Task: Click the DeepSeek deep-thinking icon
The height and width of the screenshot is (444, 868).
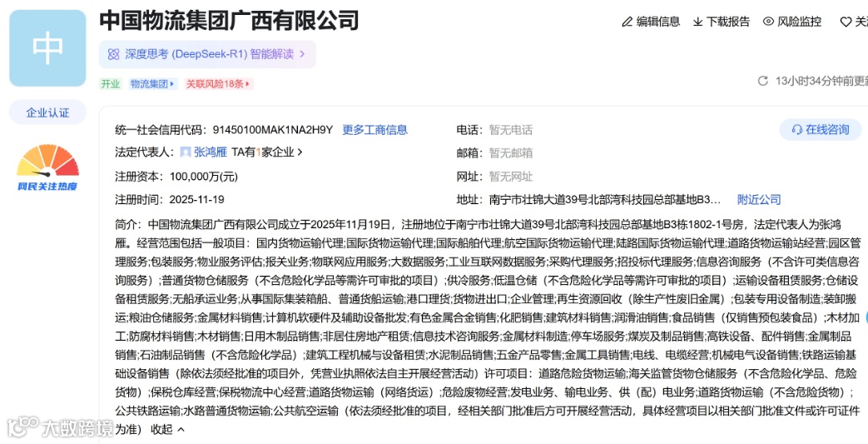Action: (113, 54)
